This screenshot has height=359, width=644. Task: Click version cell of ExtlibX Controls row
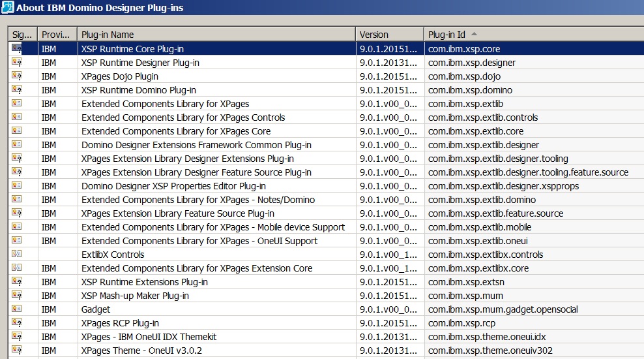[390, 255]
